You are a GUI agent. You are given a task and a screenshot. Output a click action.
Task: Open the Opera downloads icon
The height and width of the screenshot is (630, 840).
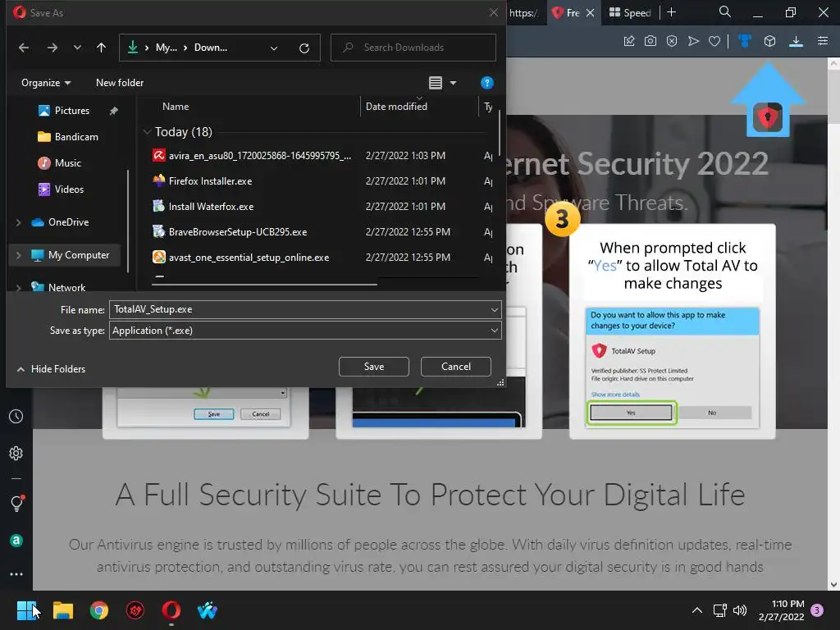point(796,41)
